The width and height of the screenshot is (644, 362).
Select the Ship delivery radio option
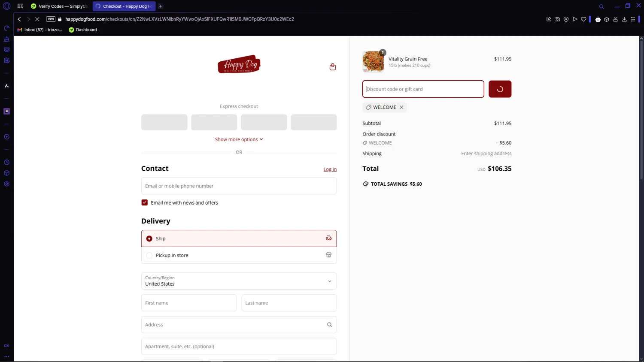click(x=149, y=238)
